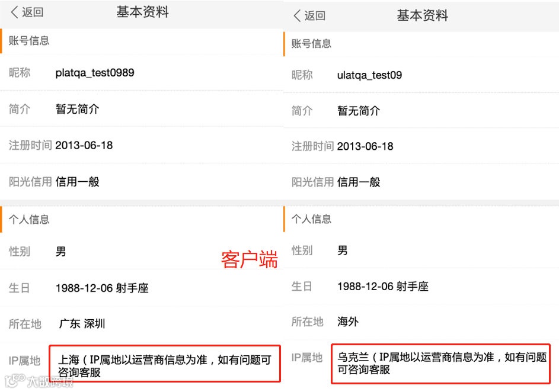Click IP location text starting with 上海
This screenshot has height=392, width=559.
pyautogui.click(x=165, y=366)
